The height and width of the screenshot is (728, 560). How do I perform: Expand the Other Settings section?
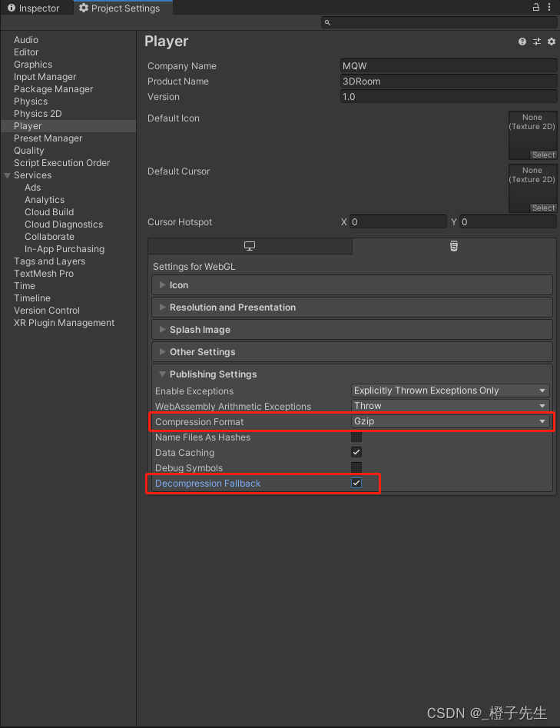coord(352,352)
